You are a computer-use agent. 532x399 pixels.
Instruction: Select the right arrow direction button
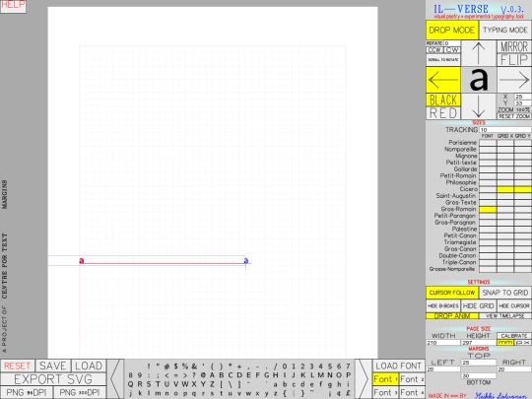click(x=514, y=80)
